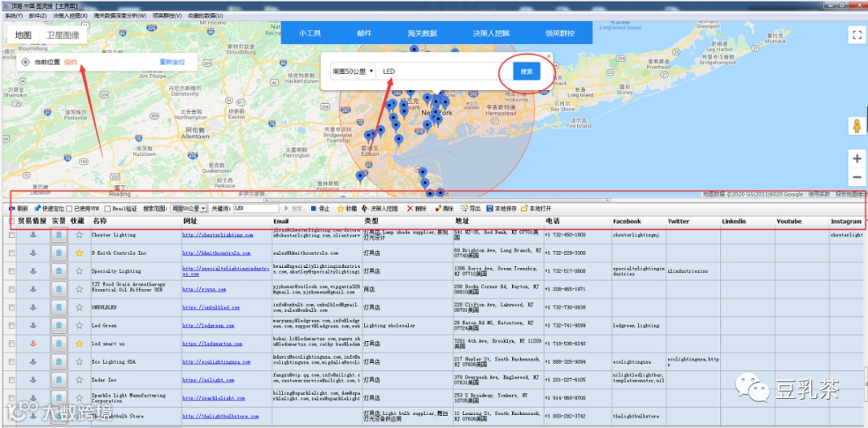This screenshot has width=868, height=428.
Task: Click the 快速定位 pin icon button
Action: (49, 208)
